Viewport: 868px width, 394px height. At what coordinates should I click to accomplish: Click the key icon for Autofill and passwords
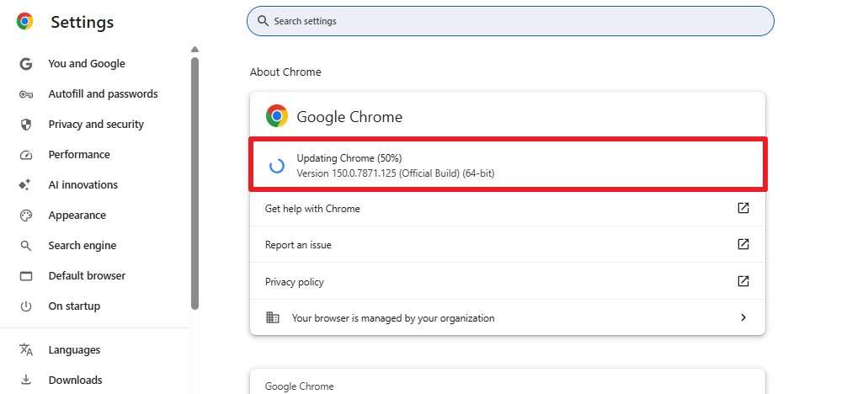pos(25,94)
